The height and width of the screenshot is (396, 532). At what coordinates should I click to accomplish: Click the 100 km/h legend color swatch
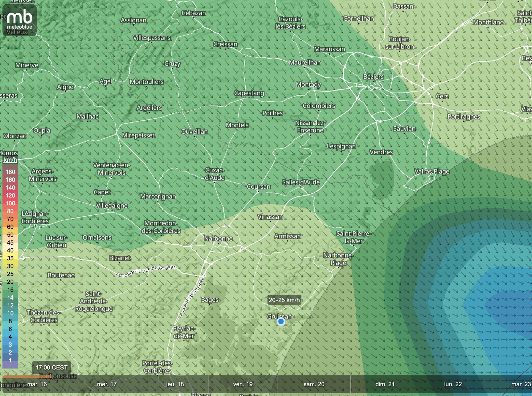tap(10, 203)
